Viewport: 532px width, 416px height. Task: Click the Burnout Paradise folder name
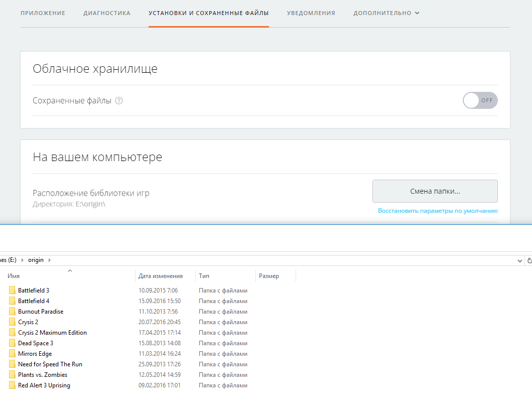(41, 312)
